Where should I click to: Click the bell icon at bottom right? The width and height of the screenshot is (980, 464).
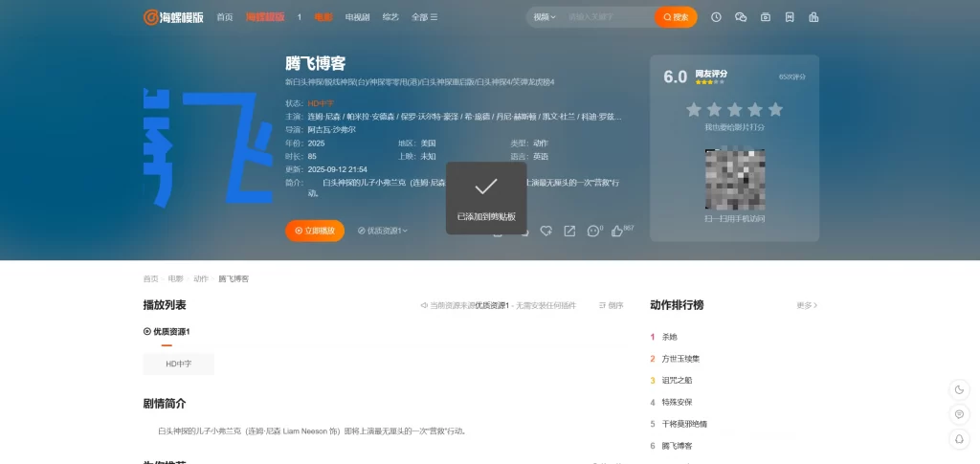click(x=959, y=439)
